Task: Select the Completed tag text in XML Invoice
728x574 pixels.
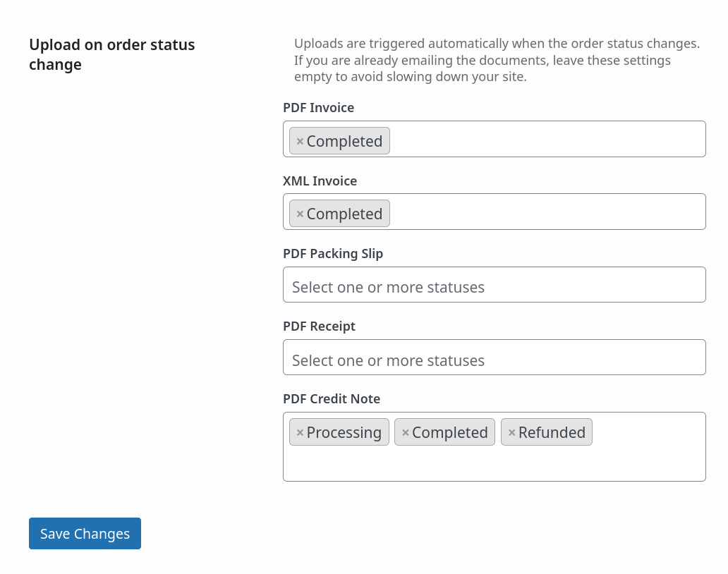Action: (344, 214)
